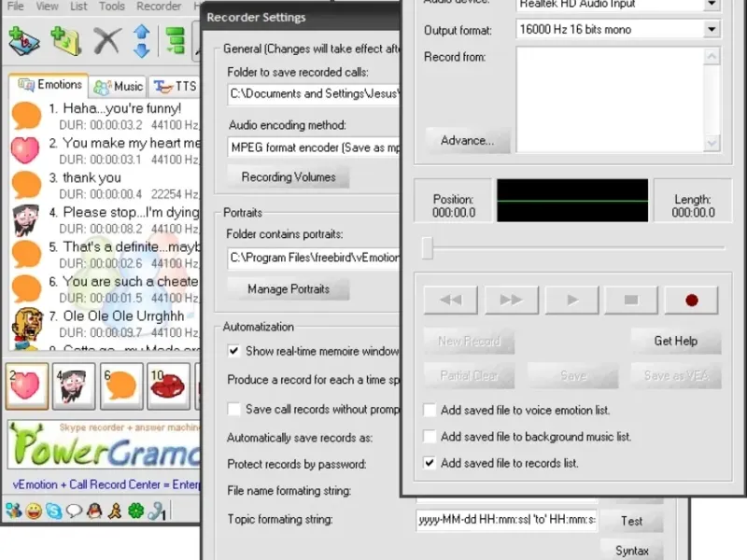Click the AIM running man icon

(x=115, y=511)
